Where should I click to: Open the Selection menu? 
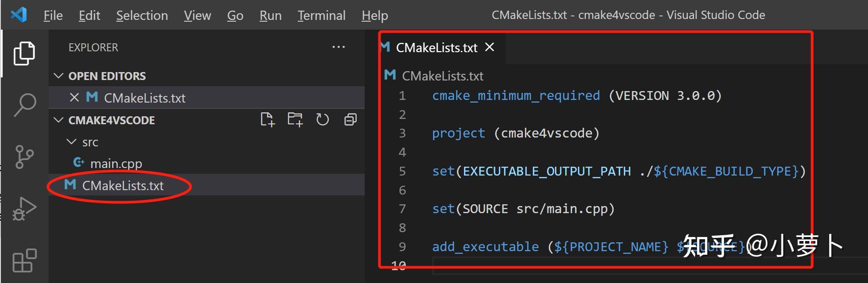click(x=142, y=15)
